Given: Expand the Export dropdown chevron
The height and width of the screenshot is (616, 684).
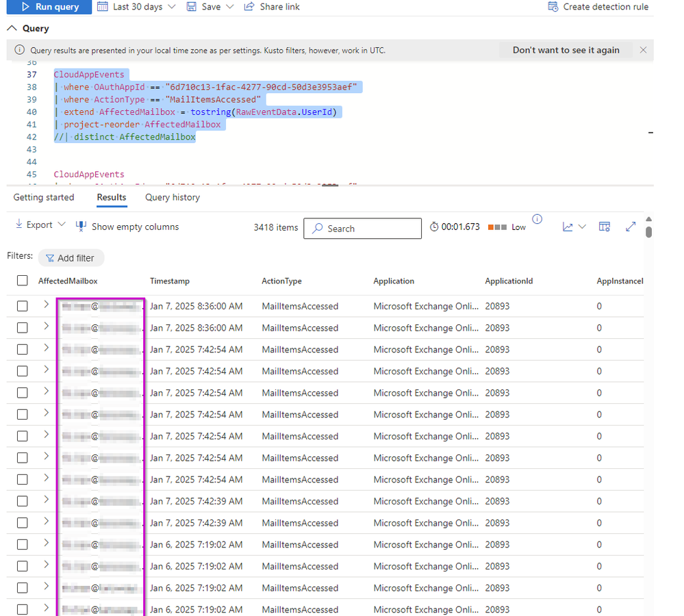Looking at the screenshot, I should (62, 224).
